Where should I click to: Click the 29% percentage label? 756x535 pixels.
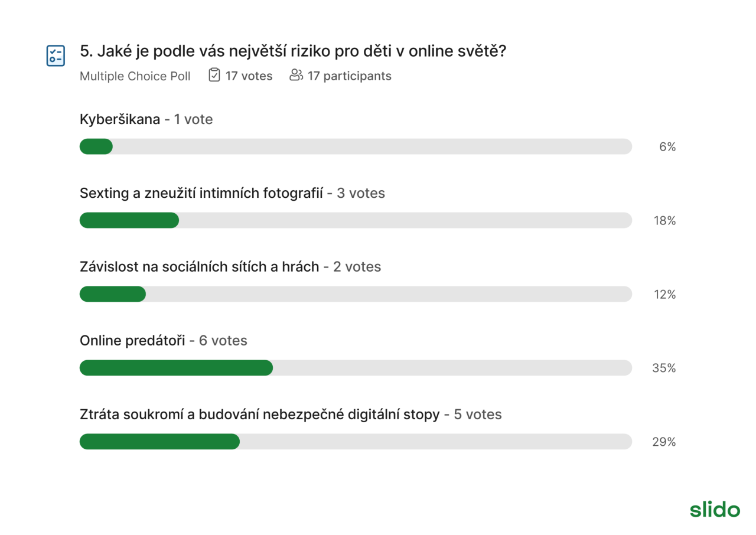(664, 442)
